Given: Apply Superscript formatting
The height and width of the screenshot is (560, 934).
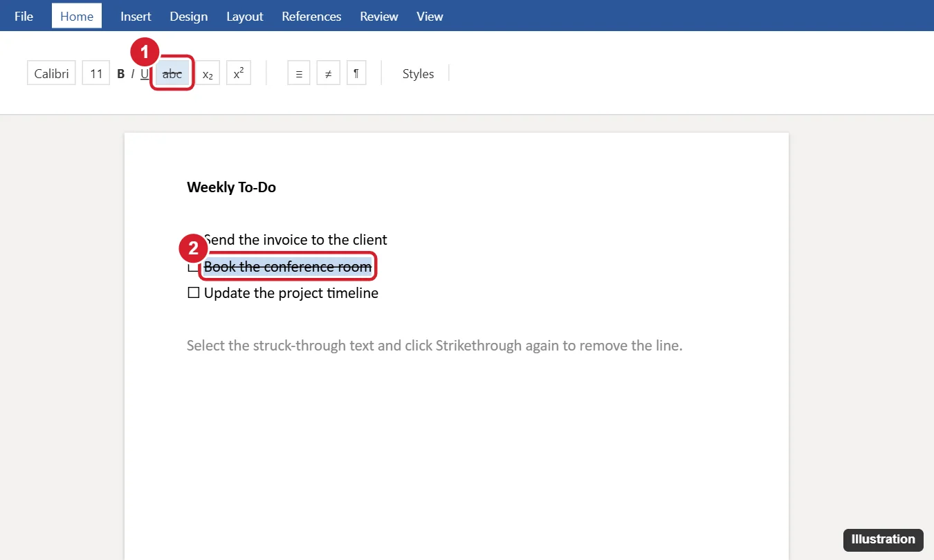Looking at the screenshot, I should tap(238, 73).
